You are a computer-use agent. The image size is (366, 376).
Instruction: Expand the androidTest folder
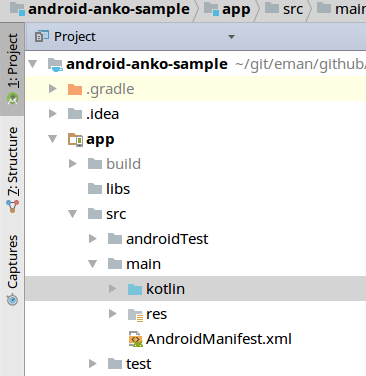[x=93, y=239]
